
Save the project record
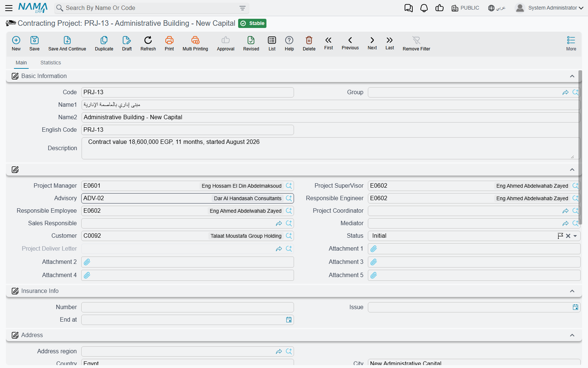(35, 43)
